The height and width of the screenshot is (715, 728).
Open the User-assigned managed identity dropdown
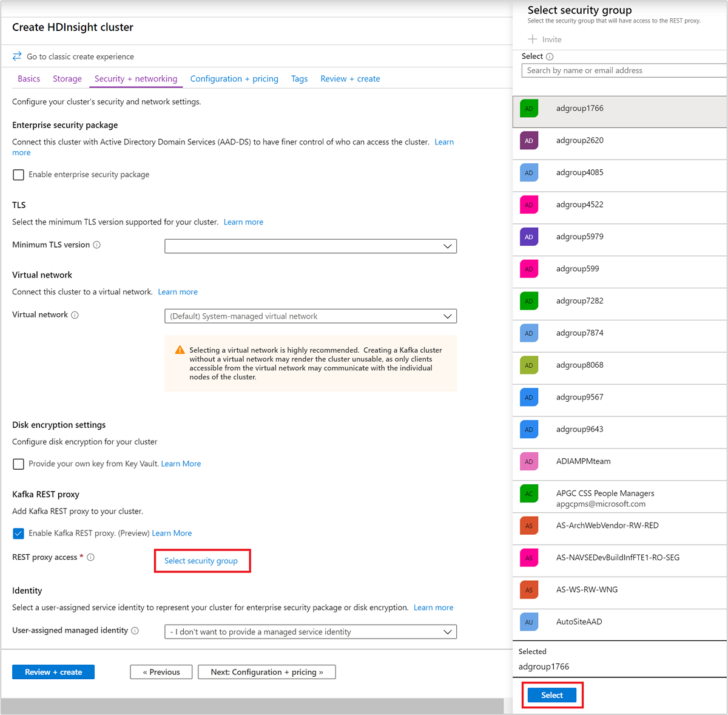311,632
